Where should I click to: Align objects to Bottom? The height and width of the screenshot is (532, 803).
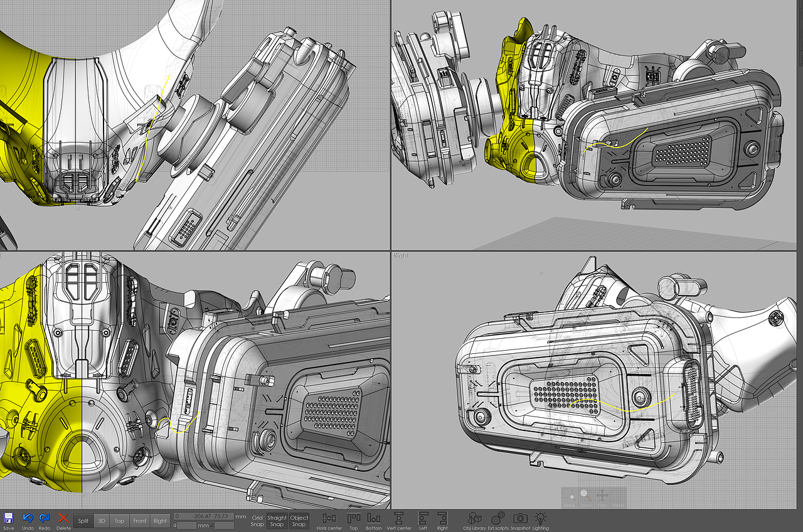[374, 521]
